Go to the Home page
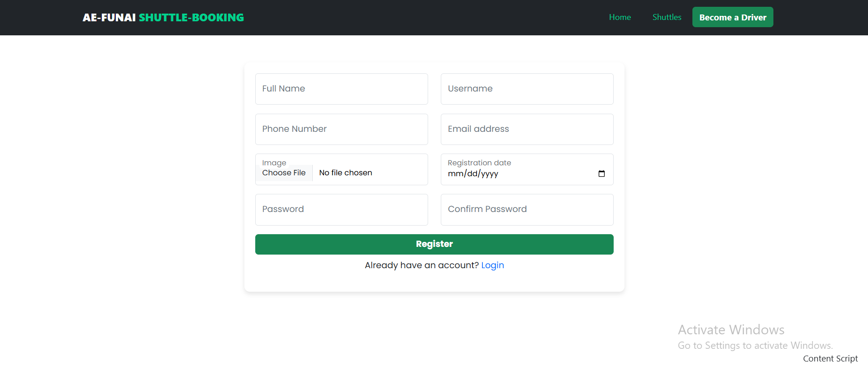Screen dimensions: 868x371 pos(620,17)
